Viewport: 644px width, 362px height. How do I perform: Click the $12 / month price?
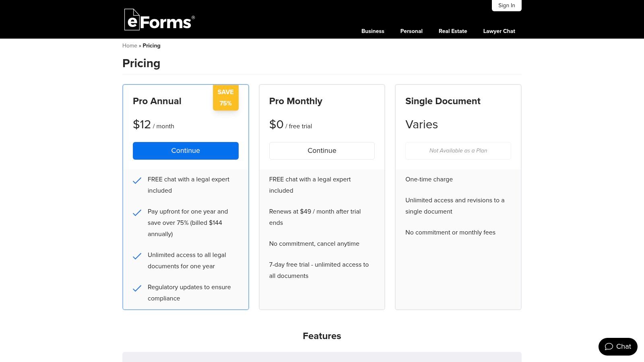click(x=153, y=125)
